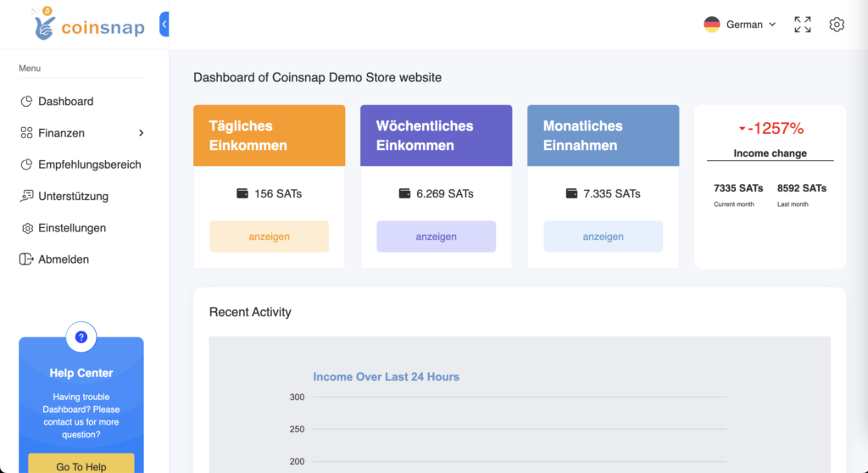The height and width of the screenshot is (473, 868).
Task: Toggle fullscreen mode with the expand icon
Action: point(802,25)
